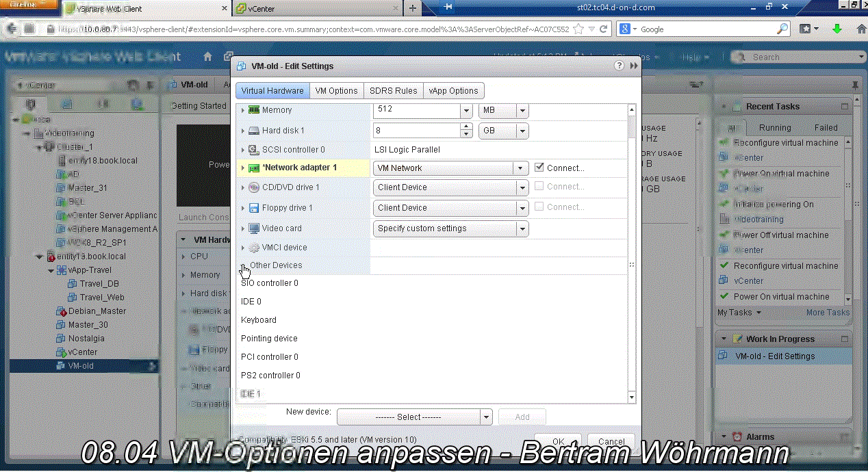Collapse the Other Devices section
Screen dimensions: 868x472
coord(242,265)
